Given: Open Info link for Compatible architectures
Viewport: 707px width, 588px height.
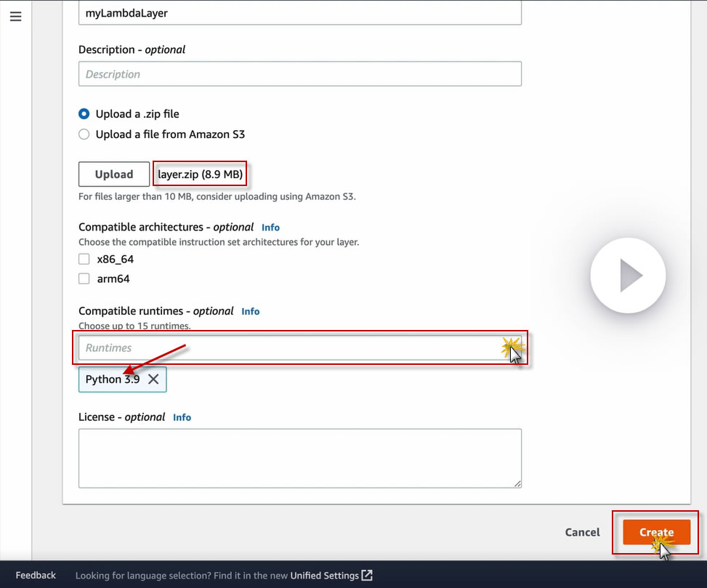Looking at the screenshot, I should (x=270, y=227).
